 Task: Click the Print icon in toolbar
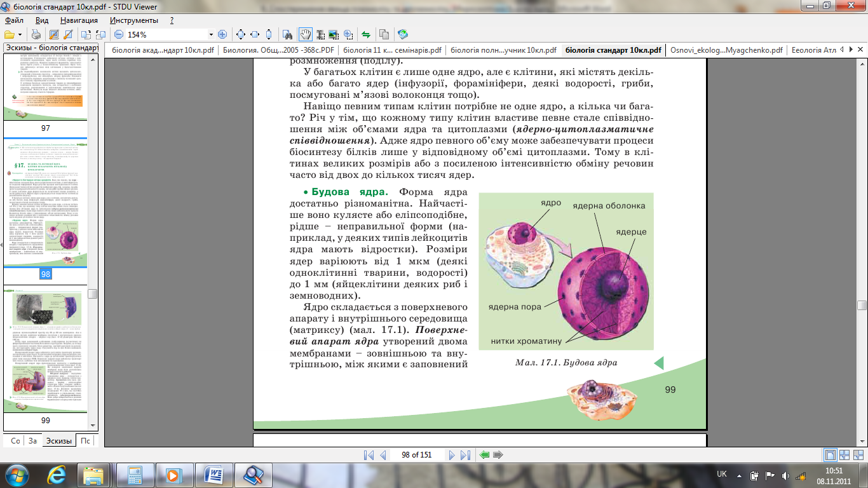tap(37, 34)
